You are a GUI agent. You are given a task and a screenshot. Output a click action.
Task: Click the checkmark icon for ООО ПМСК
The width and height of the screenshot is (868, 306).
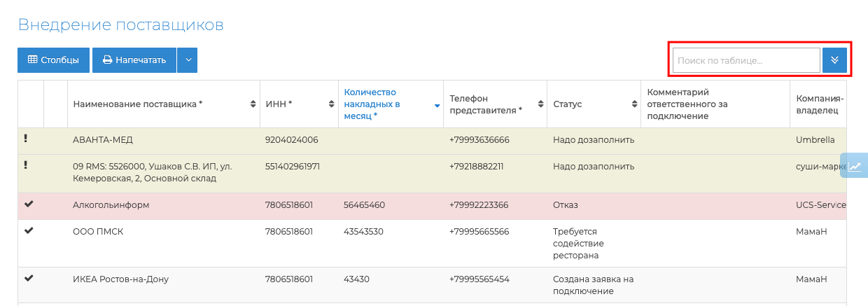pyautogui.click(x=29, y=231)
